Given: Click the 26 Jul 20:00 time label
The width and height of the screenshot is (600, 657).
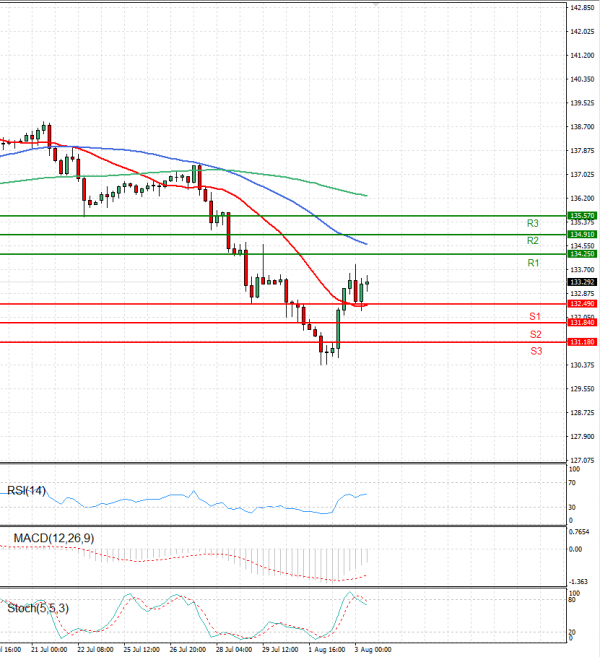Looking at the screenshot, I should click(x=188, y=649).
